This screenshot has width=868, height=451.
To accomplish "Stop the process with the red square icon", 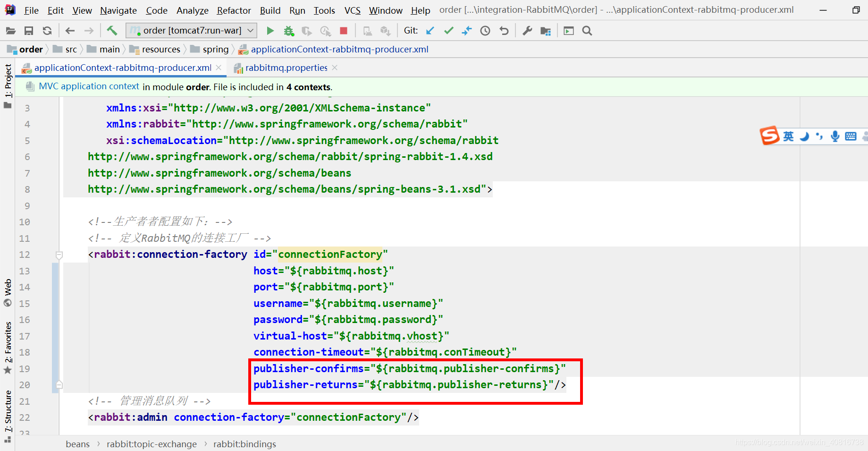I will pos(344,31).
